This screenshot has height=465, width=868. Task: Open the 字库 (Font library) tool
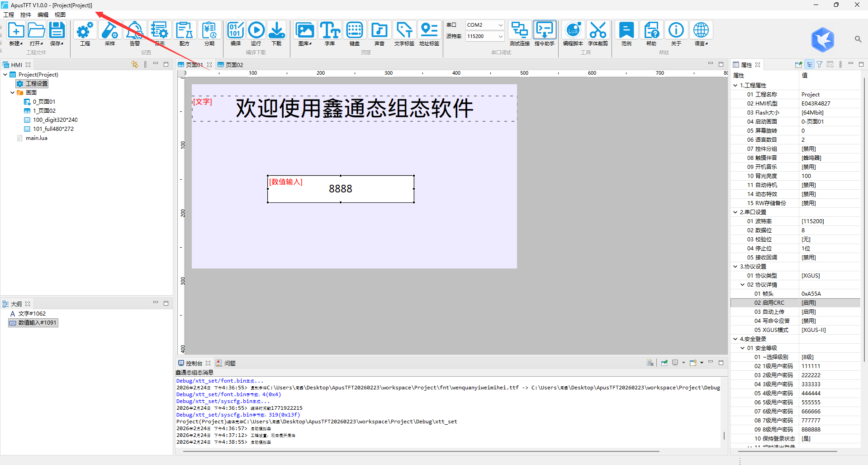[x=330, y=31]
